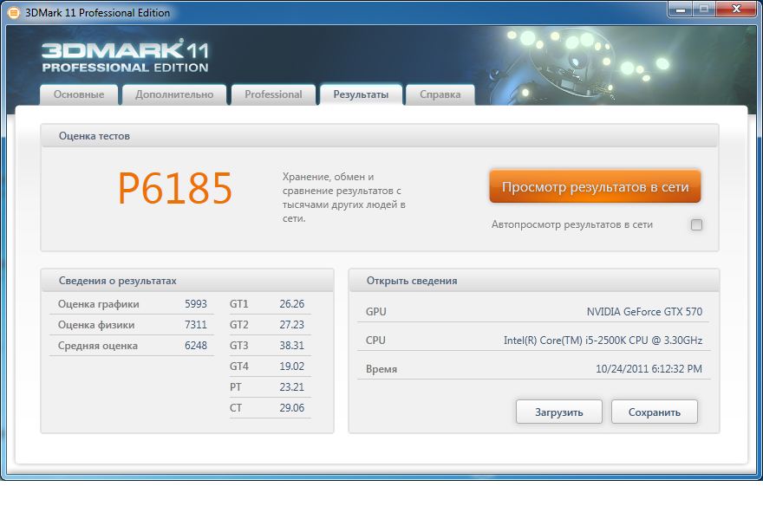Screen dimensions: 763x532
Task: Click the Загрузить button
Action: tap(558, 412)
